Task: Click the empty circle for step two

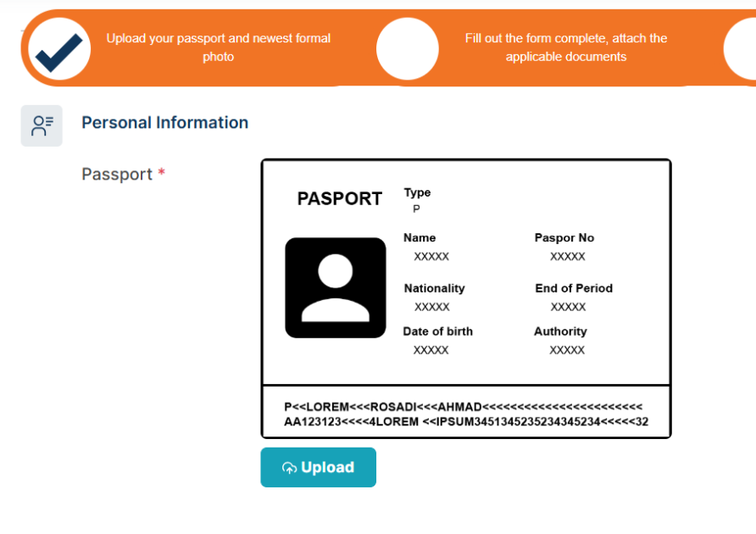Action: click(408, 48)
